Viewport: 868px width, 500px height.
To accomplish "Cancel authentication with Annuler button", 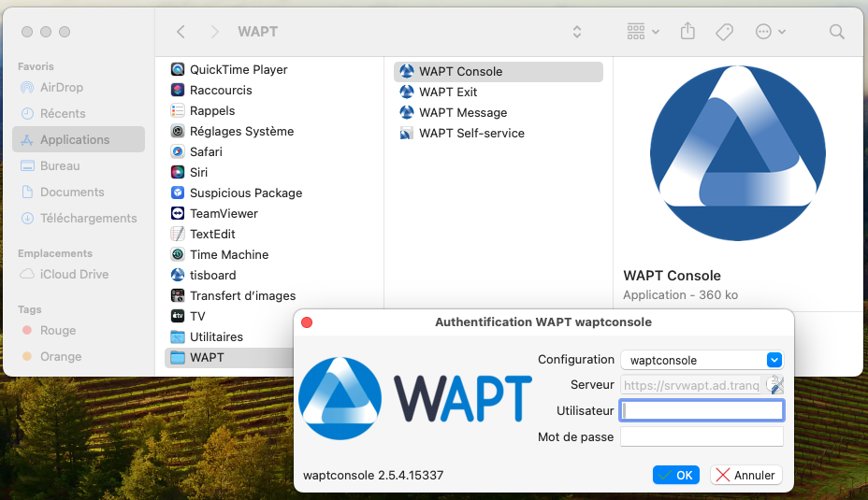I will click(x=745, y=475).
